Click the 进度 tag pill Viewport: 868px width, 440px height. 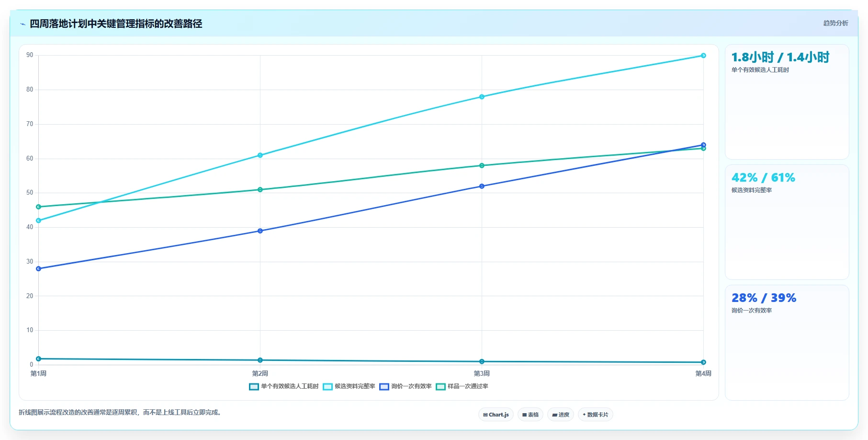(x=561, y=415)
